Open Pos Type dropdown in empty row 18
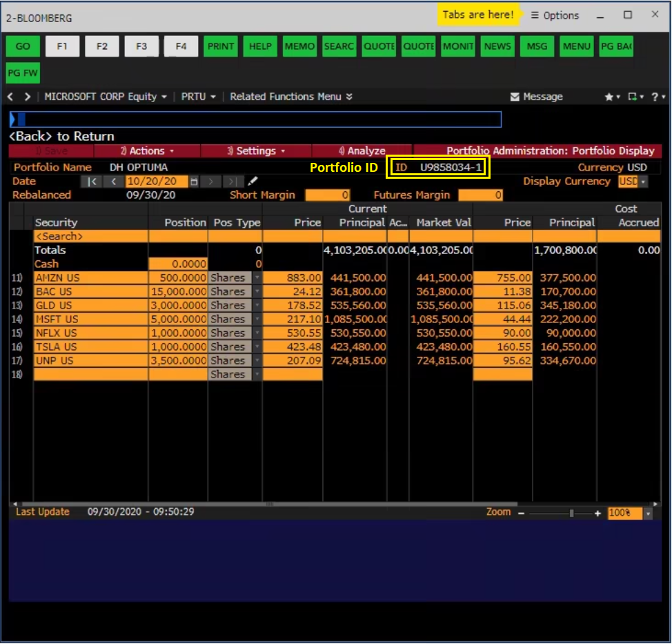This screenshot has height=644, width=672. [x=257, y=374]
